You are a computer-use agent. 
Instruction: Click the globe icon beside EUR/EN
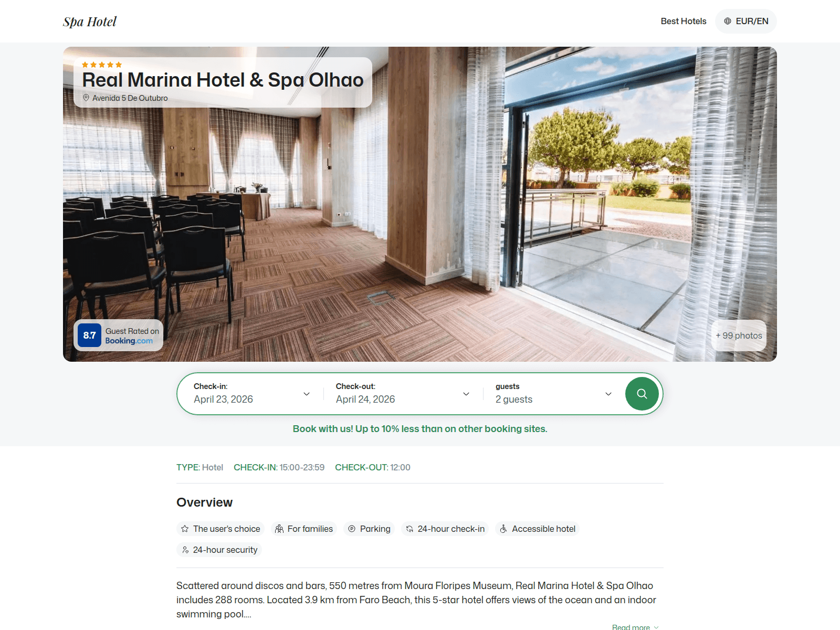728,21
